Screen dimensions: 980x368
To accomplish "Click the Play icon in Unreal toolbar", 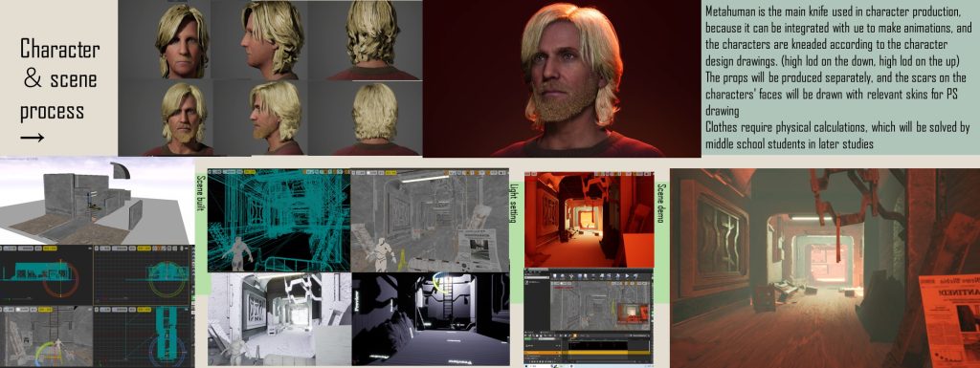I will tap(627, 275).
